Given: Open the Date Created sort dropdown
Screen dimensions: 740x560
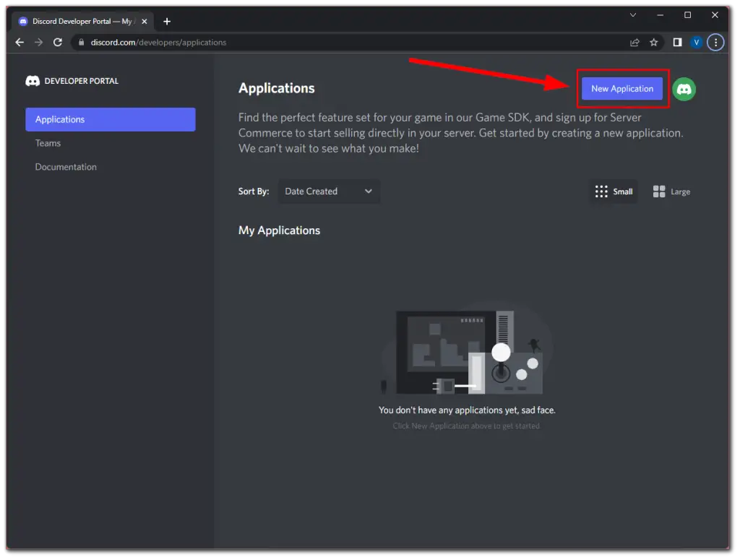Looking at the screenshot, I should 329,191.
